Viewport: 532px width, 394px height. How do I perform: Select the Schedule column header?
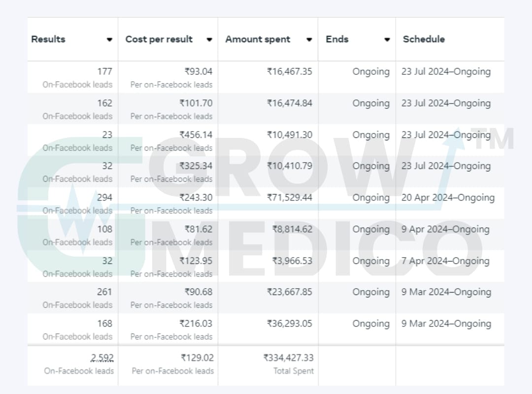424,39
